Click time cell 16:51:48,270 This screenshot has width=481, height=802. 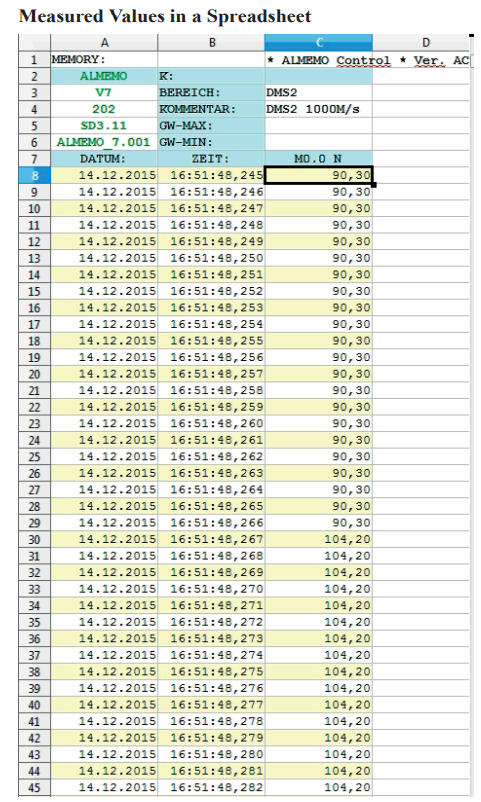(211, 589)
